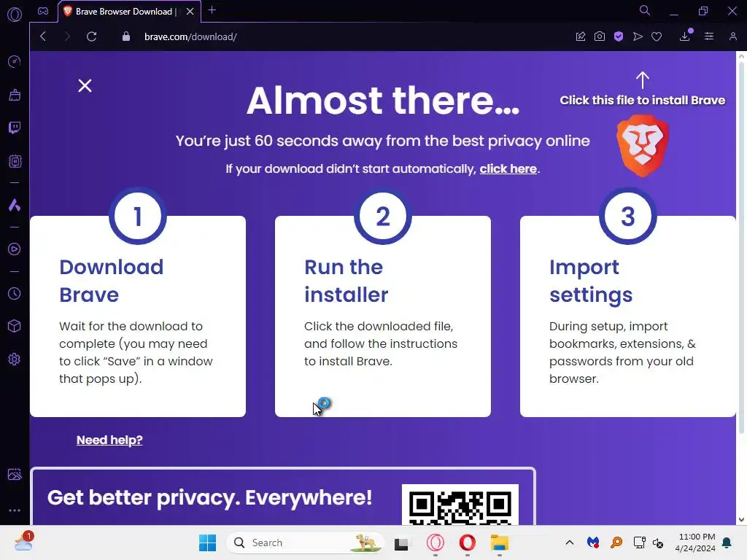Click the 'Run the installer' heading
The height and width of the screenshot is (560, 747).
(x=347, y=281)
